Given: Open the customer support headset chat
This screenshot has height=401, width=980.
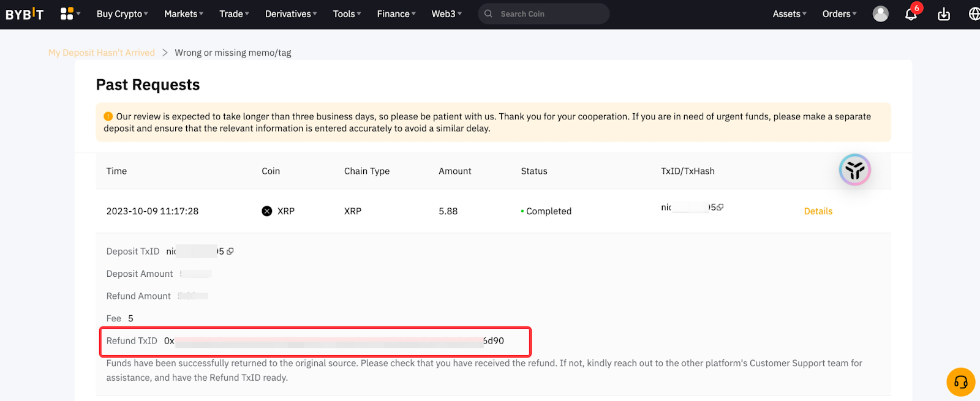Looking at the screenshot, I should tap(960, 382).
